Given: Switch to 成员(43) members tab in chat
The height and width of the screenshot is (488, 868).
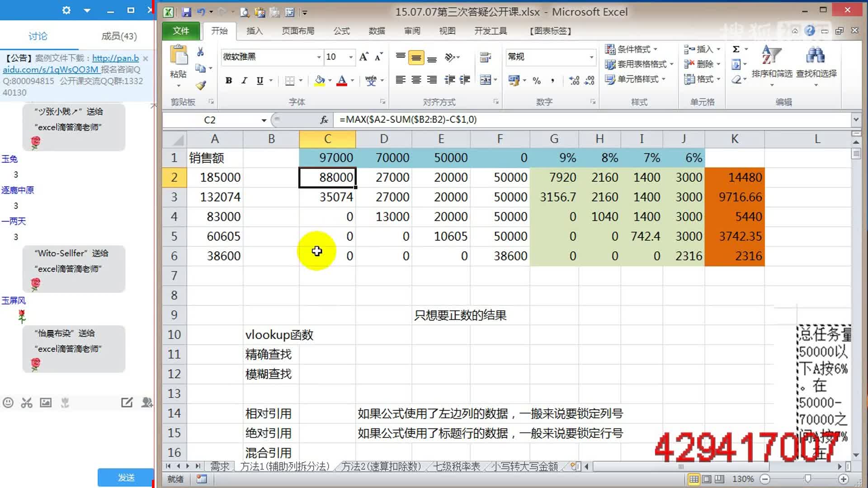Looking at the screenshot, I should (x=119, y=36).
